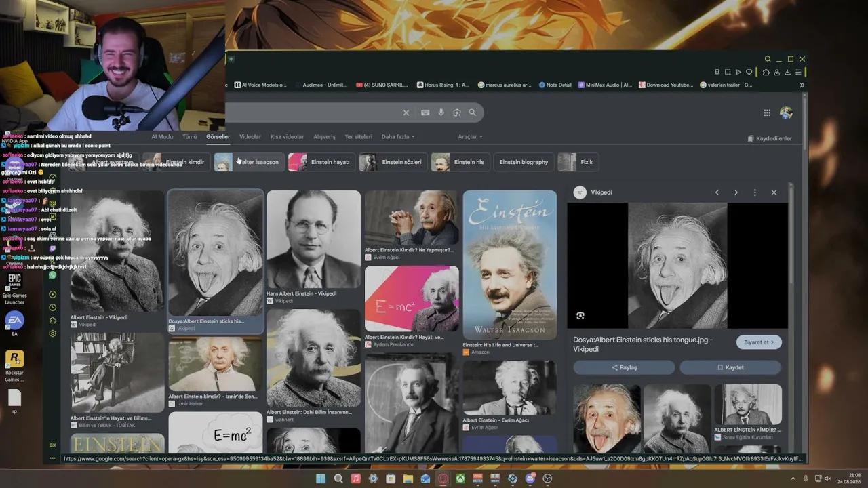Open Opera downloads icon

[x=787, y=73]
